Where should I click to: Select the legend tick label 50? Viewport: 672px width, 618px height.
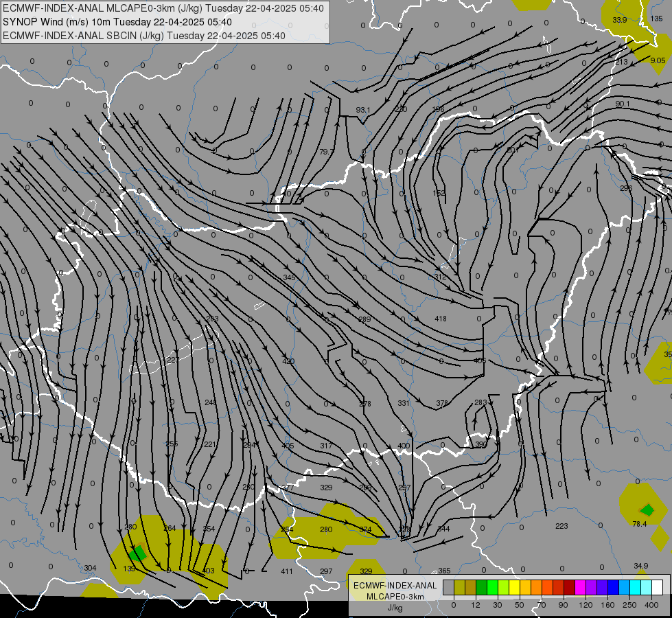click(x=520, y=605)
